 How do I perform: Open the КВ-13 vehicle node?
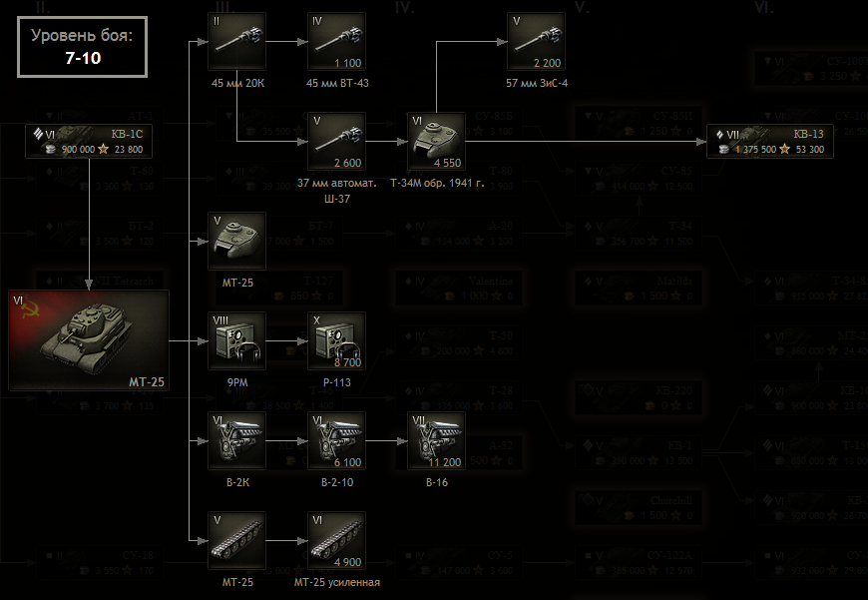coord(770,142)
